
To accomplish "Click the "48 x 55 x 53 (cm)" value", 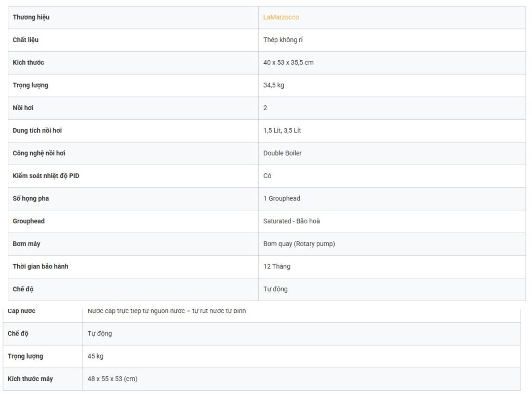I will 112,379.
